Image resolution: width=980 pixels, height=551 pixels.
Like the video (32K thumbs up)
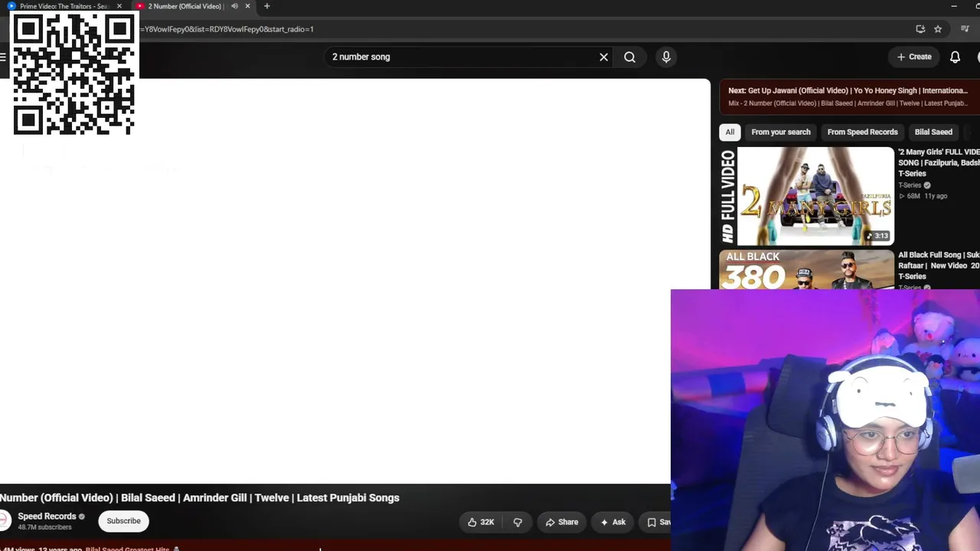tap(481, 522)
